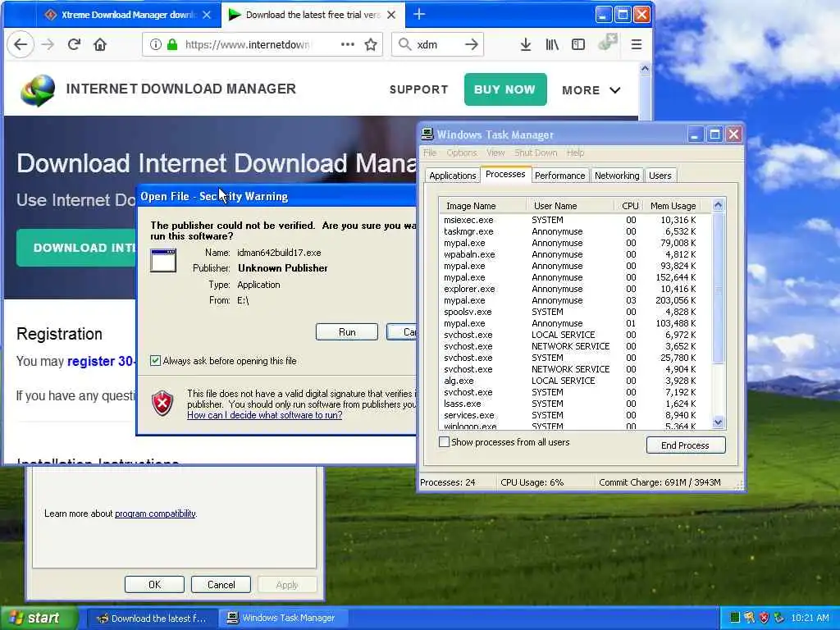Open page actions three-dot menu
The width and height of the screenshot is (840, 630).
(348, 44)
